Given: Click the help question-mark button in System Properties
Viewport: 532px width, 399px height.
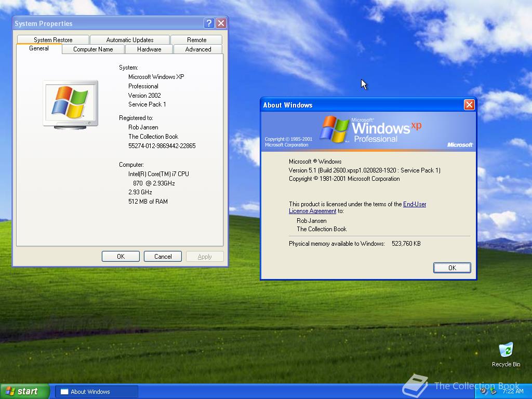Looking at the screenshot, I should pyautogui.click(x=209, y=23).
